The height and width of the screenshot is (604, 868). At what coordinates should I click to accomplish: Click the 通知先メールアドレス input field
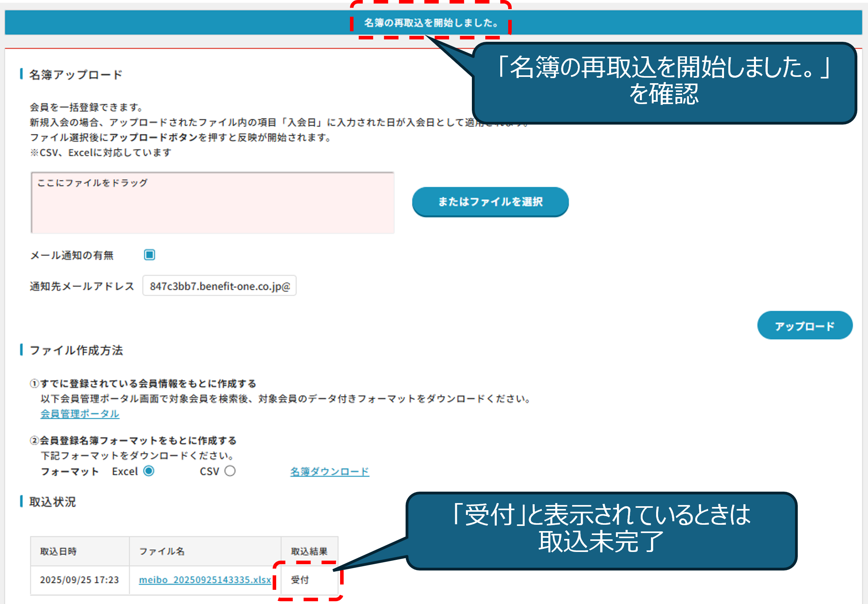pos(219,286)
